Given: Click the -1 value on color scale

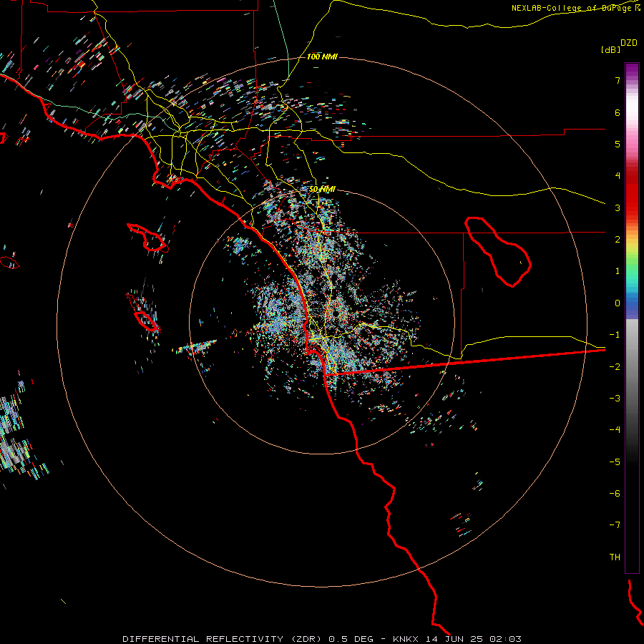Looking at the screenshot, I should click(615, 335).
